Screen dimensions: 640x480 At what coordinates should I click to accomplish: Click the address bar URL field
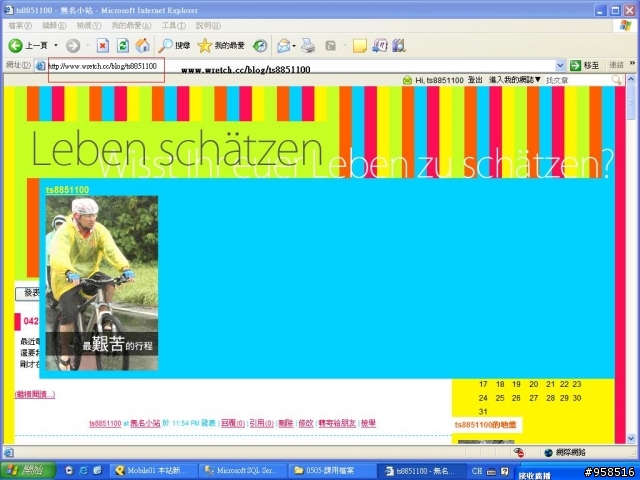click(300, 65)
